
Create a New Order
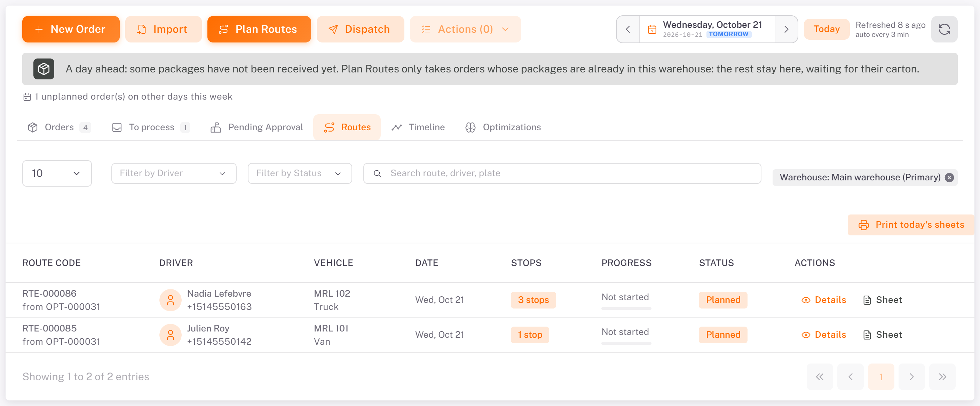71,29
